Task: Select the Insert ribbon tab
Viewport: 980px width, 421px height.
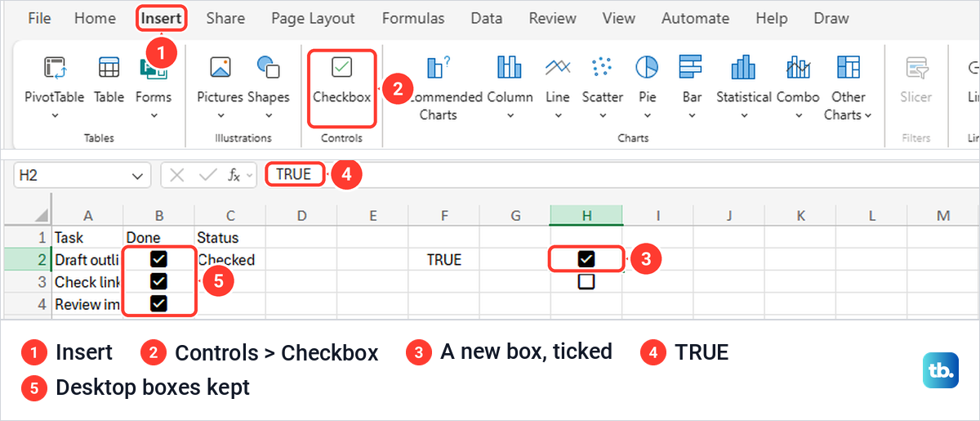Action: pyautogui.click(x=161, y=18)
